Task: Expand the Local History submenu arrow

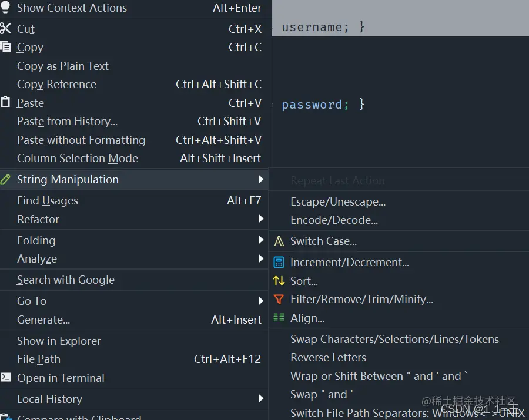Action: coord(261,398)
